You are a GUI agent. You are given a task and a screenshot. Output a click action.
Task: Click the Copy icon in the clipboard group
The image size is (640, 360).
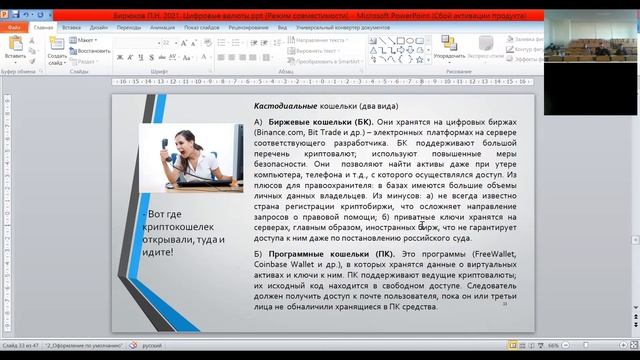pos(32,51)
